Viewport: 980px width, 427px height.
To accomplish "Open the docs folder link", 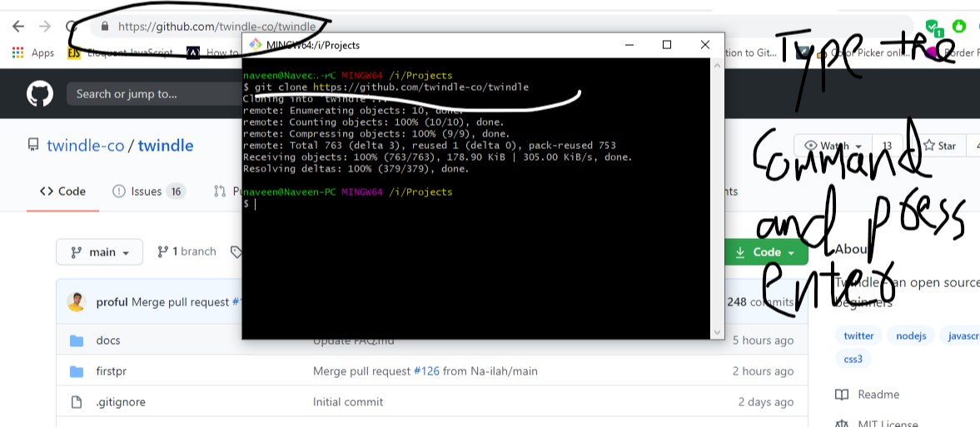I will pos(108,340).
